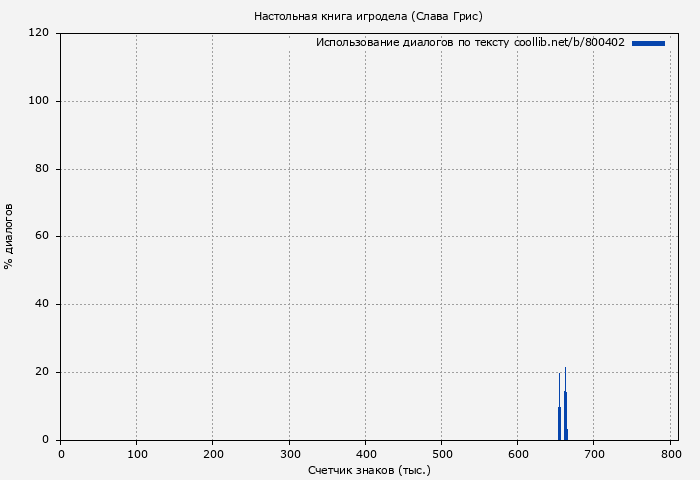The image size is (700, 480).
Task: Click the '% диалогов' vertical axis label
Action: point(9,236)
